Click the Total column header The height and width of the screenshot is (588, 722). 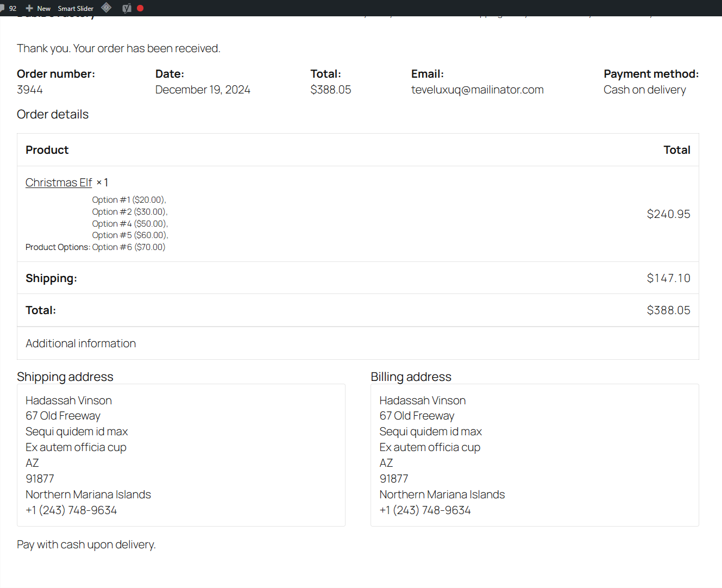pyautogui.click(x=677, y=150)
